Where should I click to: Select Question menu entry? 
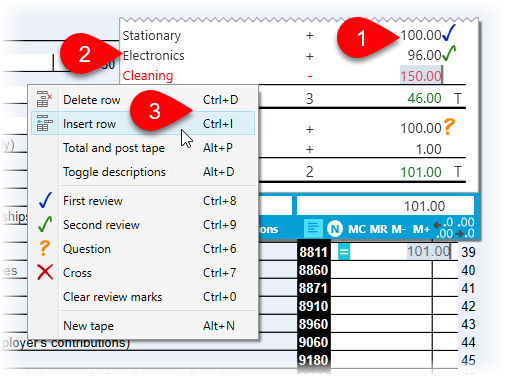pos(143,248)
